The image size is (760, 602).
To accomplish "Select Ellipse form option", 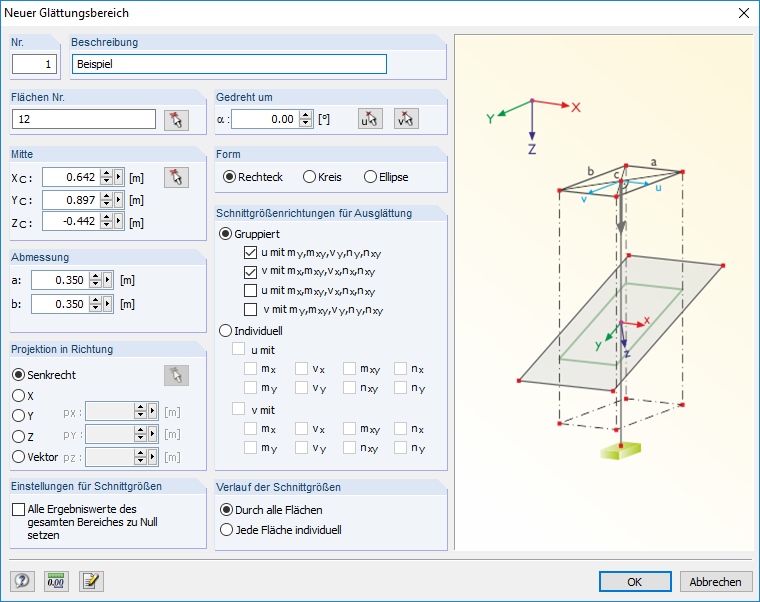I will tap(386, 177).
